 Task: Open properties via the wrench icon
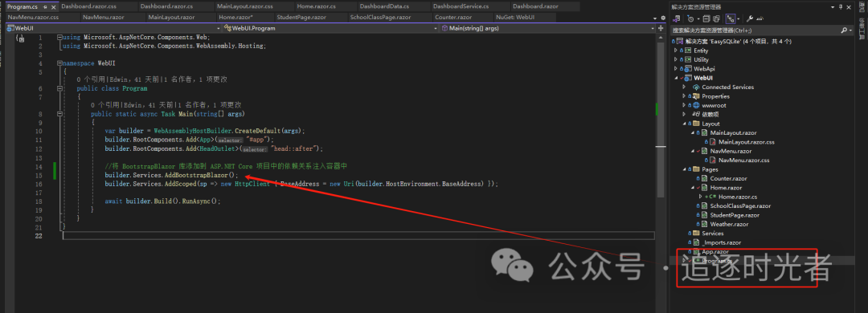point(750,18)
